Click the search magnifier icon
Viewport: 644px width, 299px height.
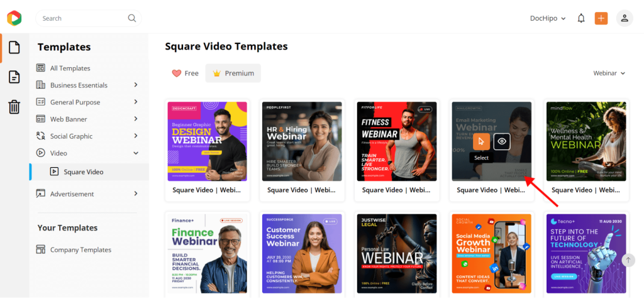(132, 18)
